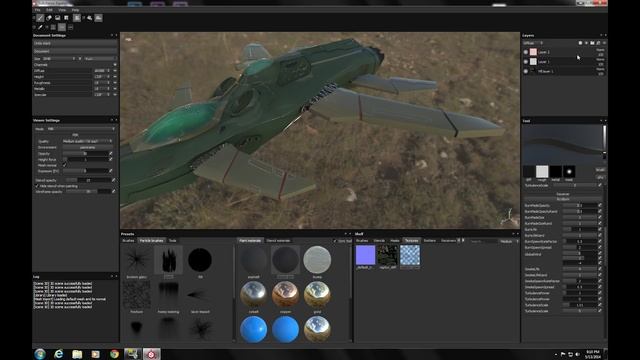Click the Undo stack button
Viewport: 640px width, 360px height.
[75, 43]
